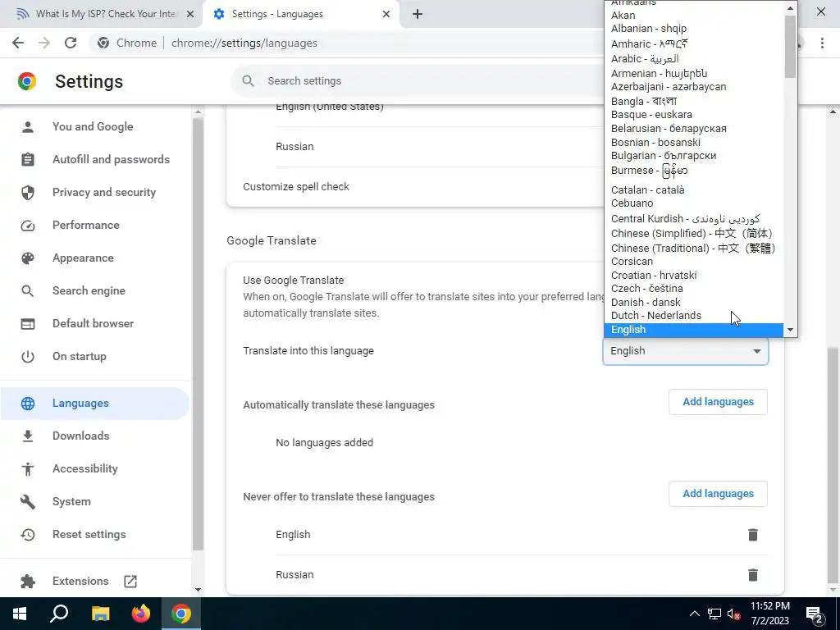
Task: Choose Cebuano in language list
Action: click(694, 203)
